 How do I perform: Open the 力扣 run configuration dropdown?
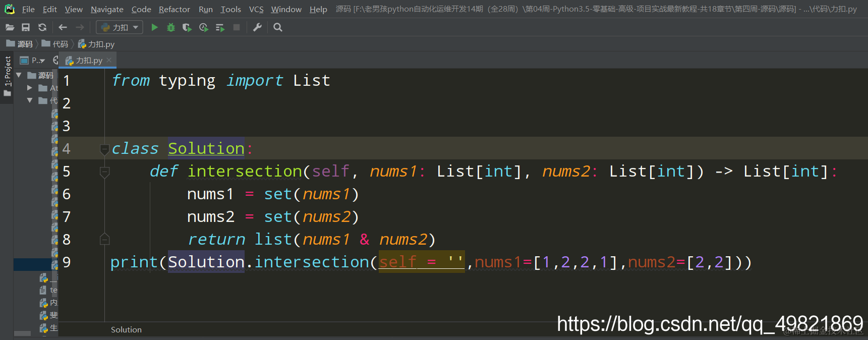point(120,27)
